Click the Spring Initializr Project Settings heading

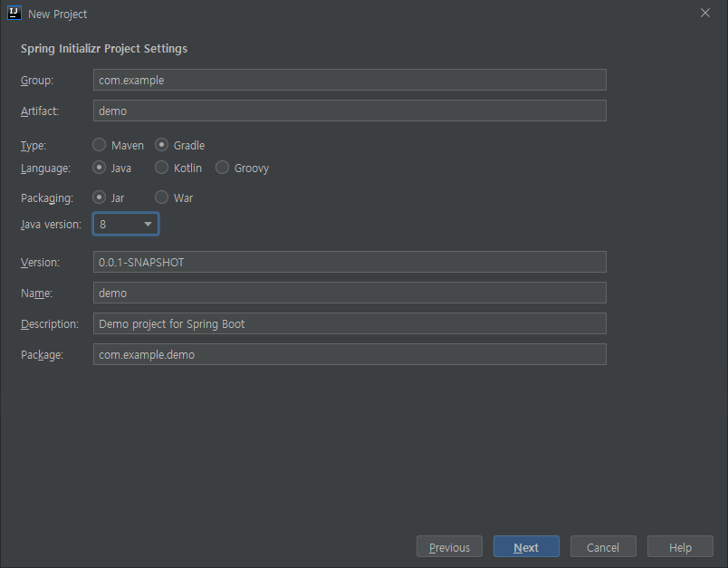point(104,49)
